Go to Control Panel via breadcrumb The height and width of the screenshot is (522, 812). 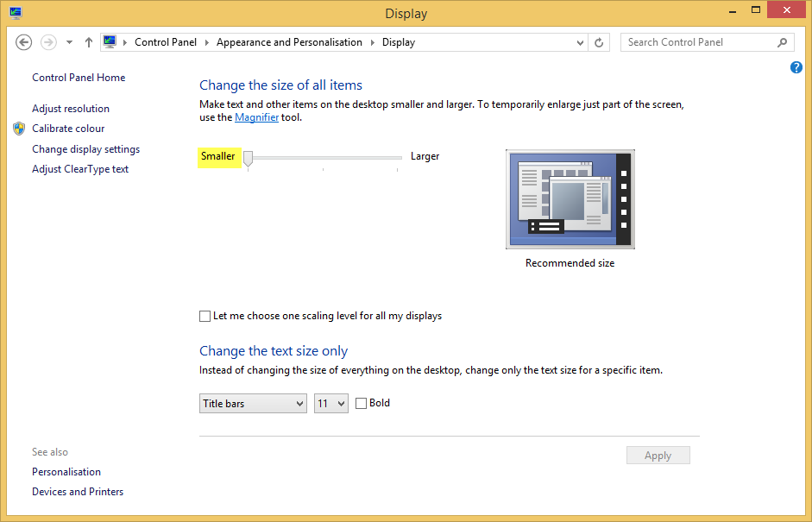point(167,41)
